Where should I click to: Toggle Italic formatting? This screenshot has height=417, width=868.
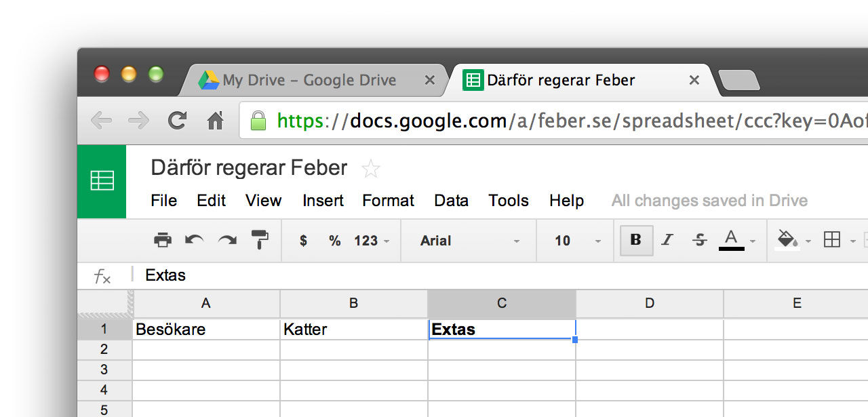(667, 240)
